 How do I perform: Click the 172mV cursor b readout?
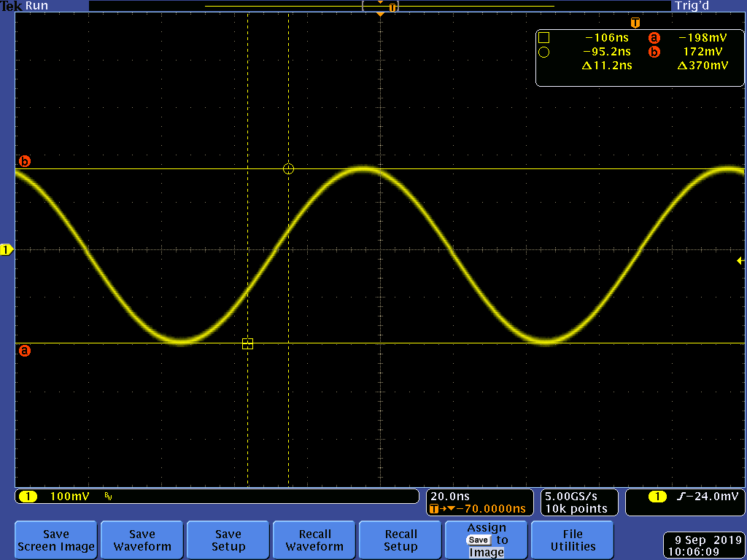[x=703, y=52]
